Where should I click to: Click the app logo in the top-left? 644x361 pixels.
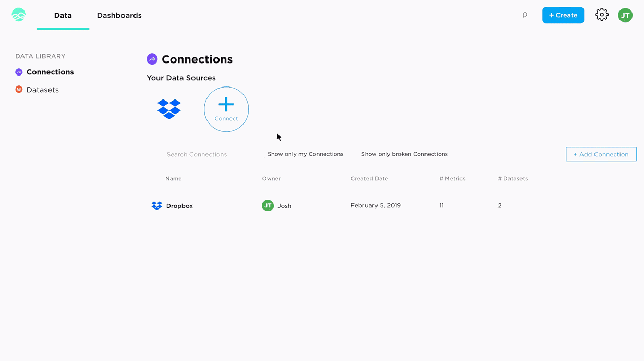tap(19, 15)
